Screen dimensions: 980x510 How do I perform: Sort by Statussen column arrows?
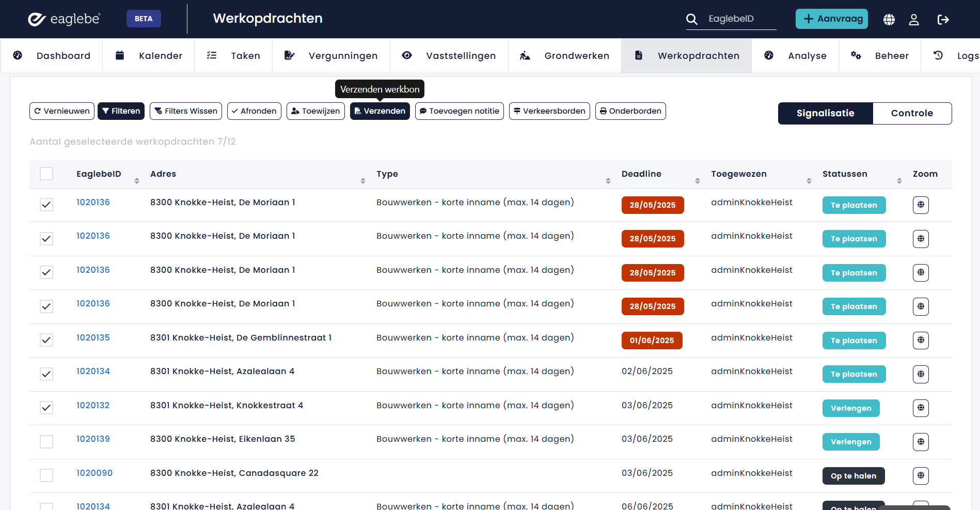899,181
